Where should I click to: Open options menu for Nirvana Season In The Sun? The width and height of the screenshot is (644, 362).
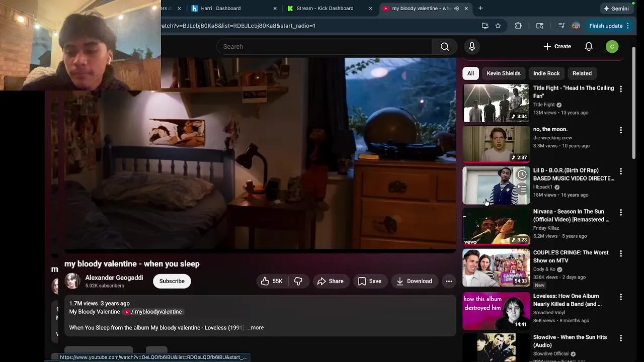pos(621,213)
